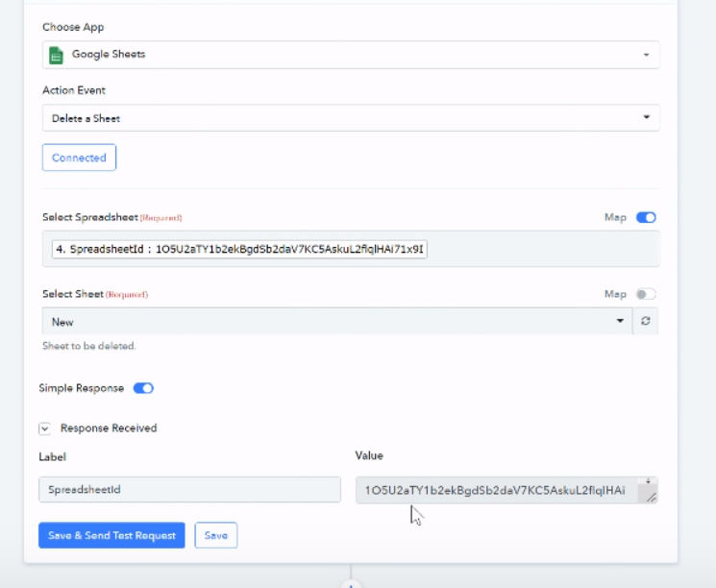
Task: Click the 'Action Event' label text
Action: 74,90
